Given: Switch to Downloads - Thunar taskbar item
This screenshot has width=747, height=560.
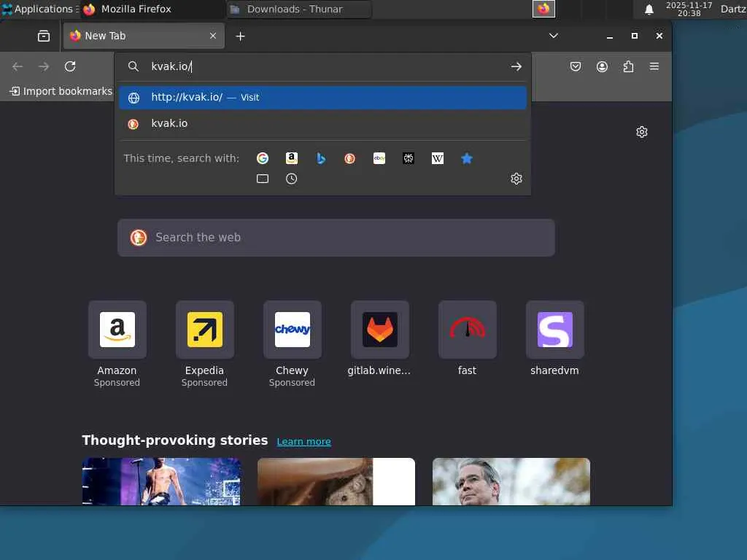Looking at the screenshot, I should point(298,9).
